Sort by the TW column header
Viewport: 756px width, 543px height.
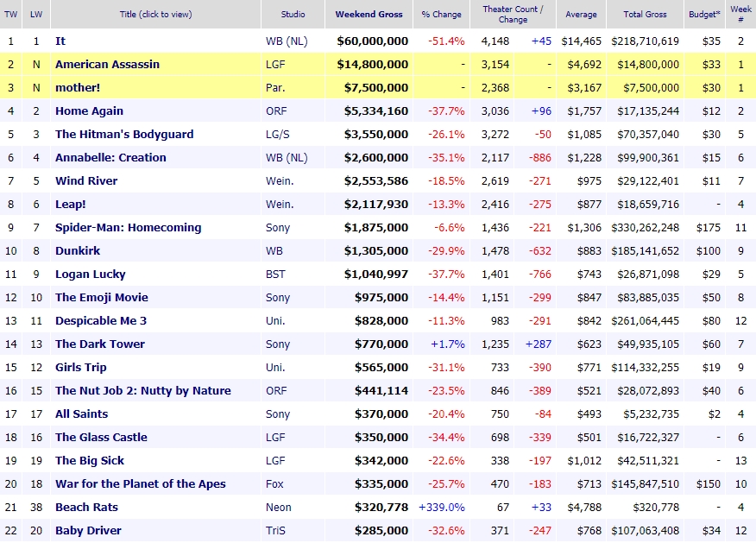click(x=10, y=15)
